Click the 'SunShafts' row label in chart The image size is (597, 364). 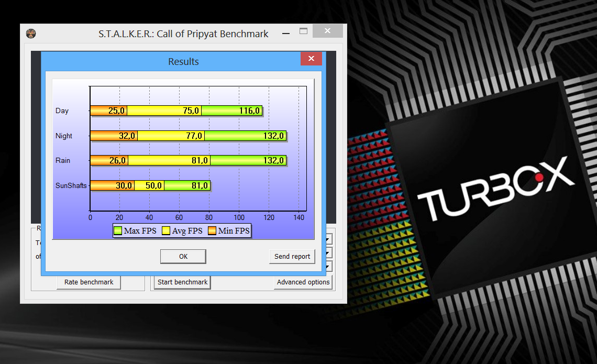(x=71, y=185)
